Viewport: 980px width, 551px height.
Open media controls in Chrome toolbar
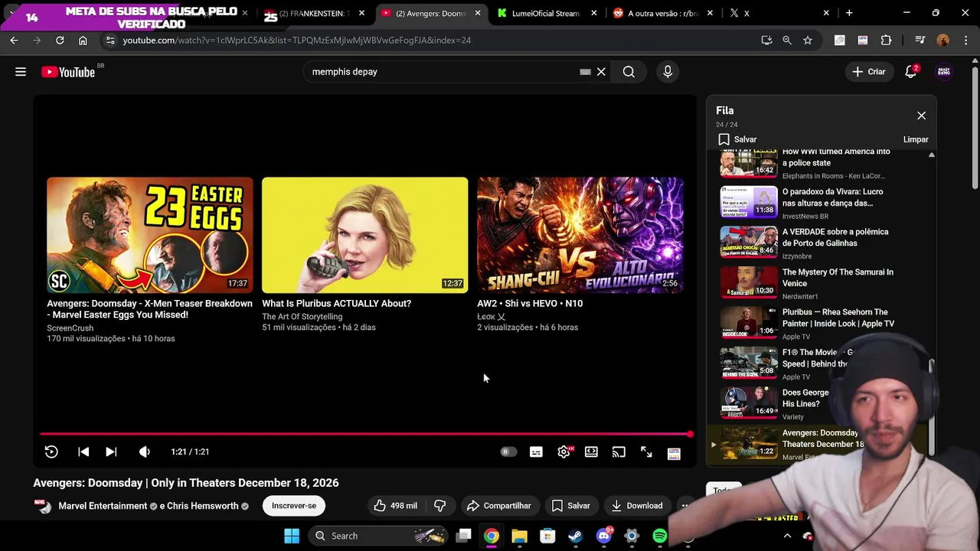920,40
